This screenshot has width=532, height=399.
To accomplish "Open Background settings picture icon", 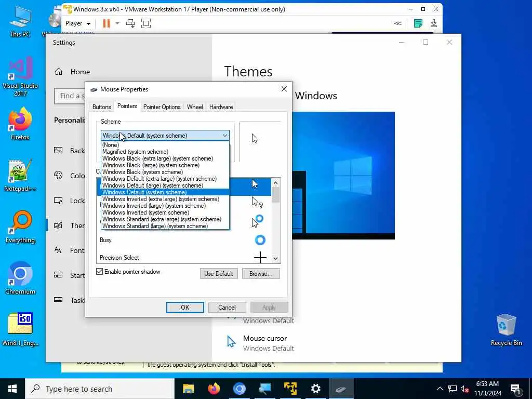I will pos(58,150).
